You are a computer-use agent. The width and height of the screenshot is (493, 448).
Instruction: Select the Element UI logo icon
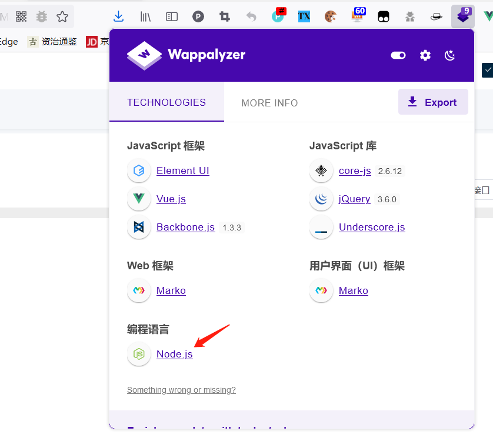point(139,170)
